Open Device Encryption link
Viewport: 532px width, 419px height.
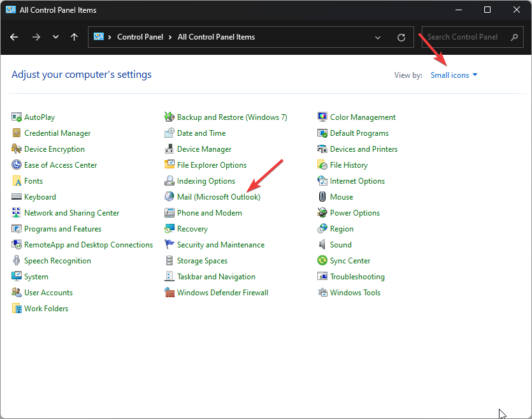54,149
